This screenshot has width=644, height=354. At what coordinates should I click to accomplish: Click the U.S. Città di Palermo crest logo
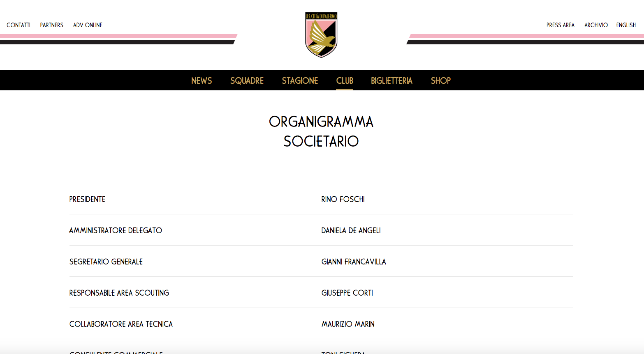tap(321, 35)
